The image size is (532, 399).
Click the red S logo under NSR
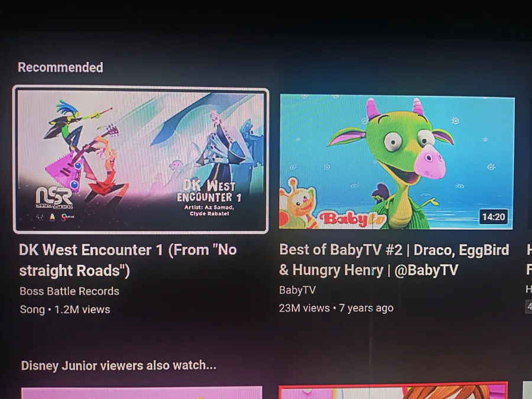[67, 217]
